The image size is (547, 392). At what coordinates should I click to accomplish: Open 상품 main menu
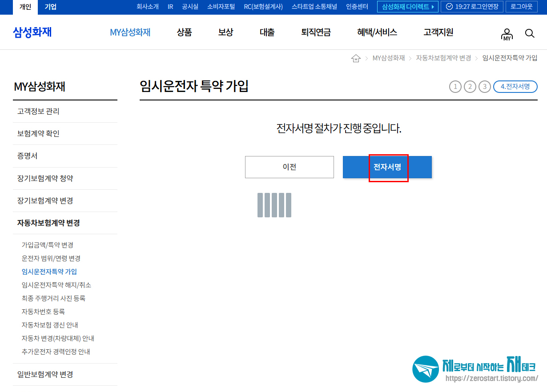click(x=184, y=32)
